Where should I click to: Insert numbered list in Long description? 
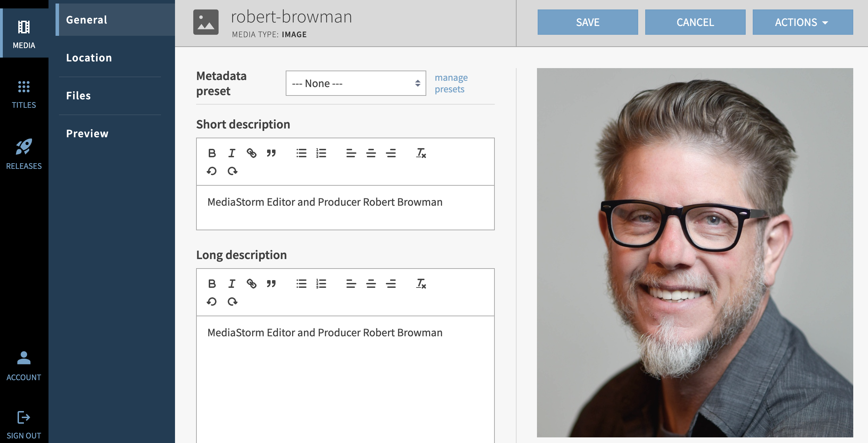coord(321,284)
